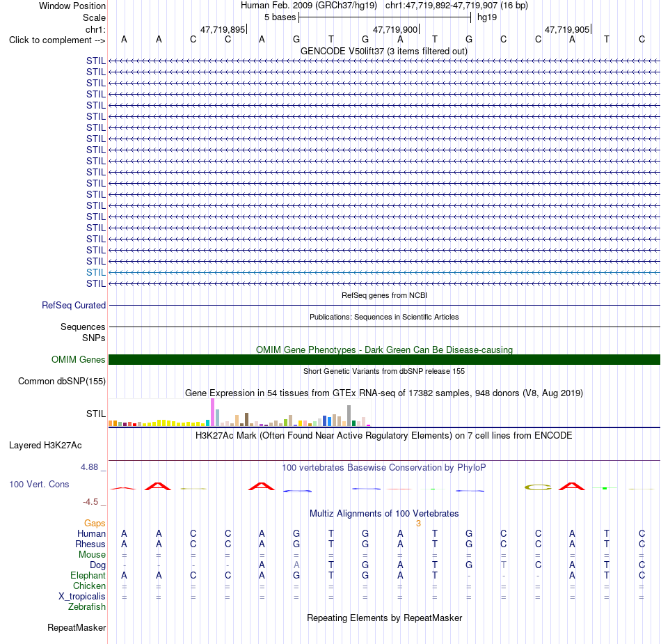Click the RepeatMasker side label
This screenshot has width=661, height=644.
[77, 628]
